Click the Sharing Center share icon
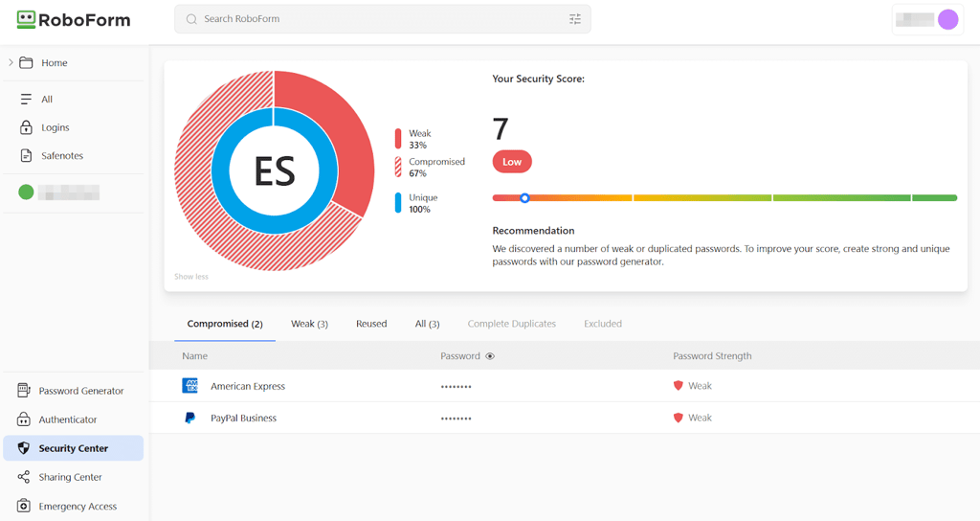 pos(24,477)
